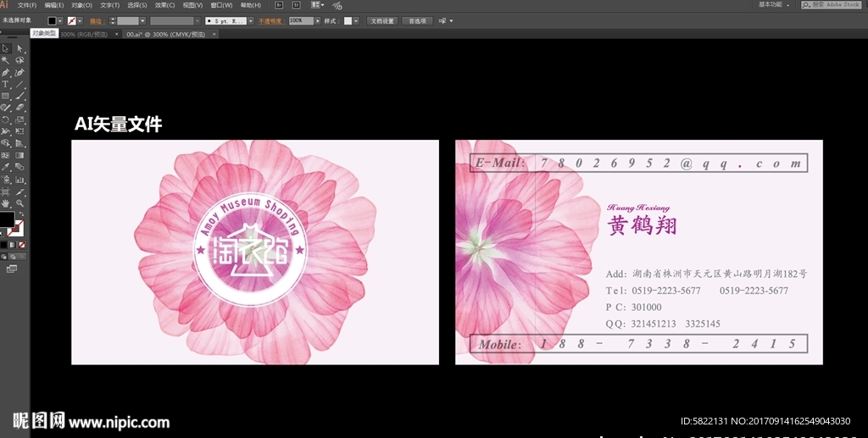Image resolution: width=868 pixels, height=438 pixels.
Task: Select the Artboard tool
Action: click(x=6, y=191)
